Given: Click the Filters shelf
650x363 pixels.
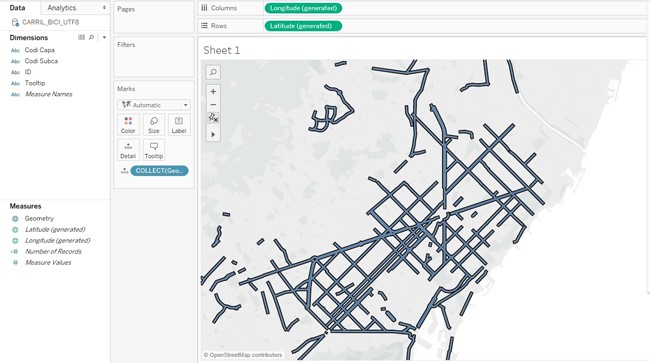Looking at the screenshot, I should 154,57.
